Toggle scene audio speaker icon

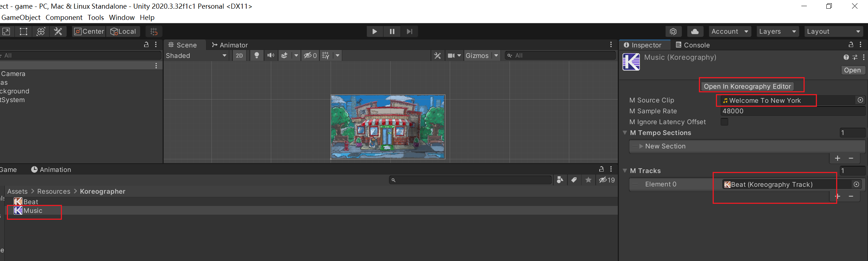click(271, 55)
